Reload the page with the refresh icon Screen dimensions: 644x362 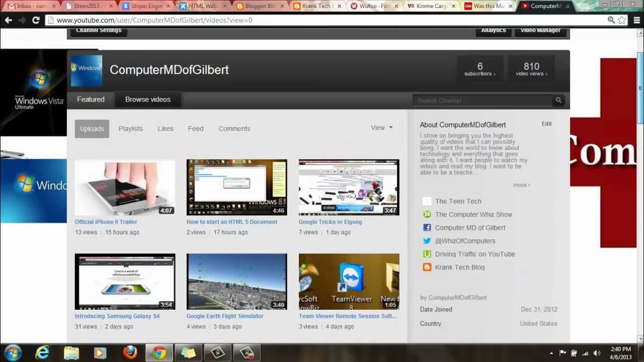click(x=36, y=20)
